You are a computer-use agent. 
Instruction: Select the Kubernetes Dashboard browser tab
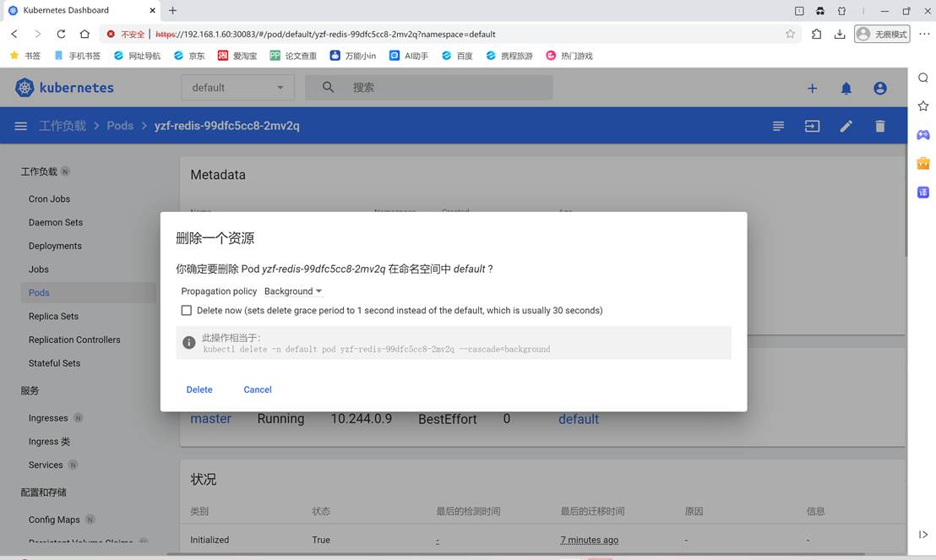point(81,10)
